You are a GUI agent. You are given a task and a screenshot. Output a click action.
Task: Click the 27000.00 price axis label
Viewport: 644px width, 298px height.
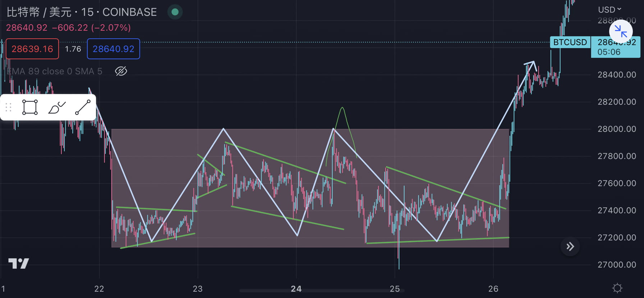point(617,265)
